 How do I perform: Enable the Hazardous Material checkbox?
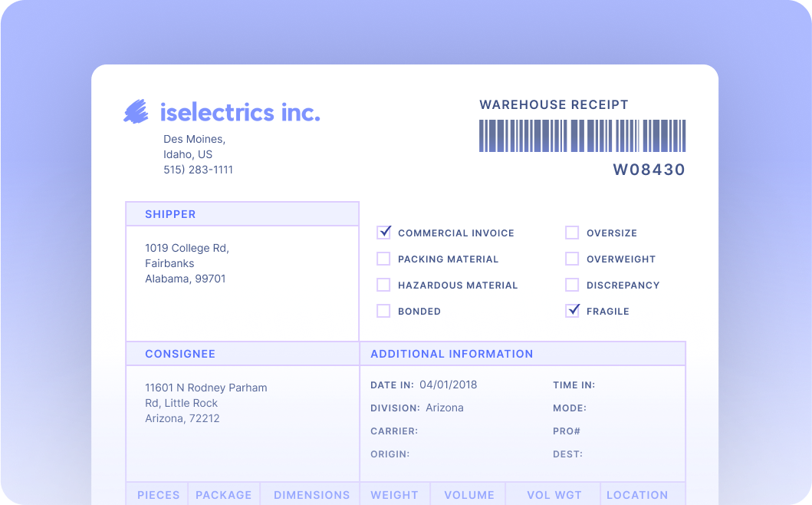(x=384, y=285)
